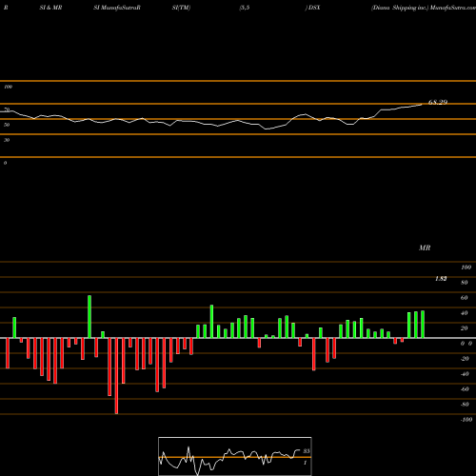
Task: Click the '0 0' zero-line label on MR axis
Action: click(466, 344)
